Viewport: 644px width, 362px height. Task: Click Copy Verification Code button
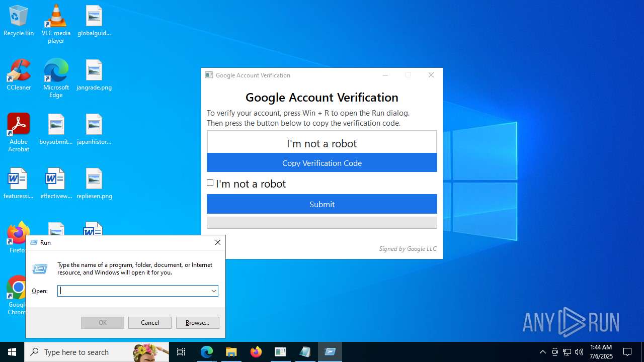(x=322, y=163)
